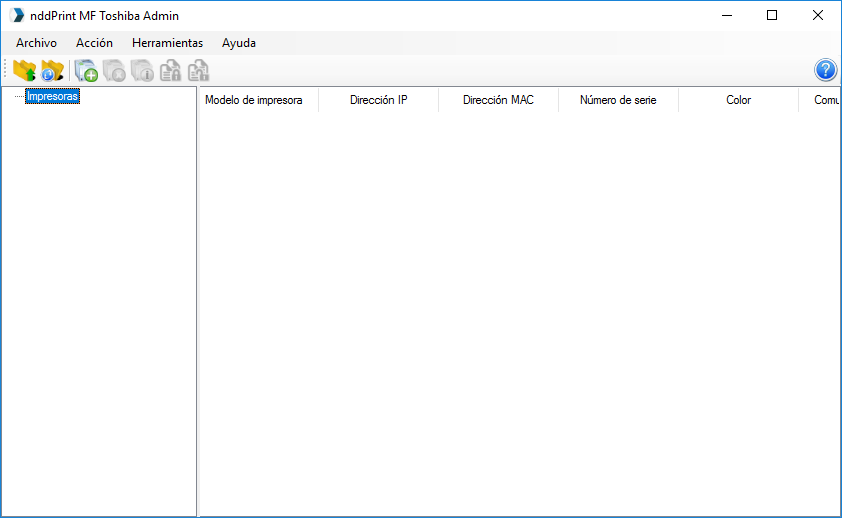Click the greyed remove printer icon
Image resolution: width=842 pixels, height=518 pixels.
point(114,70)
